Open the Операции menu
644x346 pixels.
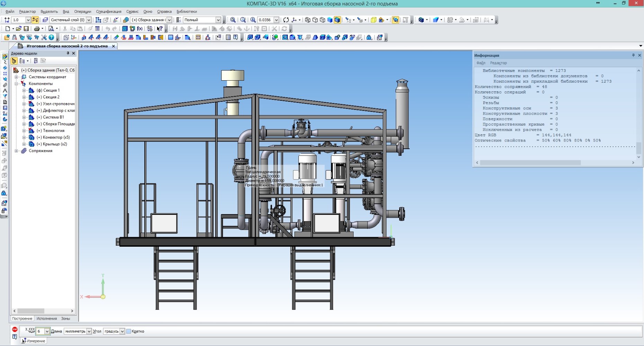click(x=82, y=11)
